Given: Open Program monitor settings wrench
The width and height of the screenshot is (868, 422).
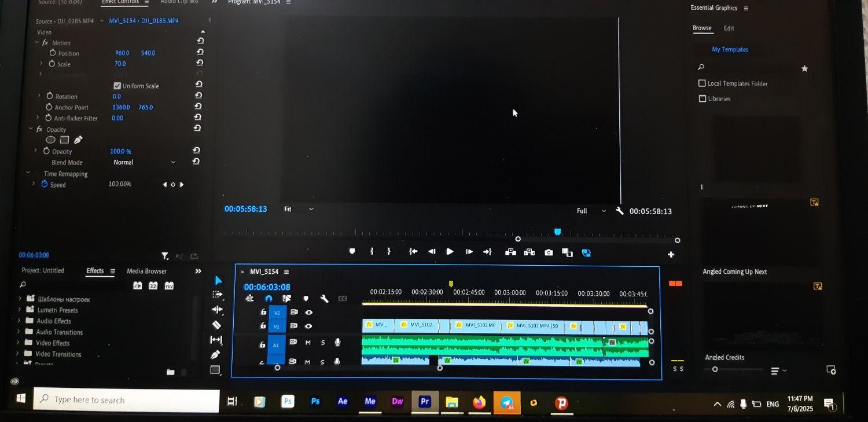Looking at the screenshot, I should point(620,211).
